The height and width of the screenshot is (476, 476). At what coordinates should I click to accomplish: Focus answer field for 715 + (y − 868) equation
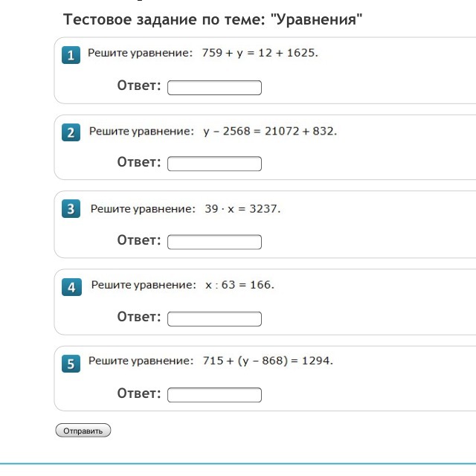pyautogui.click(x=214, y=395)
